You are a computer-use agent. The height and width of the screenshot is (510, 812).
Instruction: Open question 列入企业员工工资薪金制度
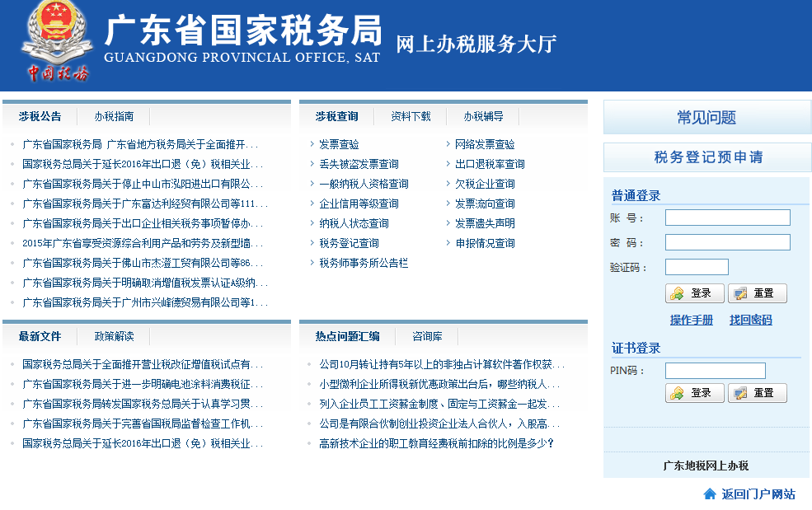(439, 404)
